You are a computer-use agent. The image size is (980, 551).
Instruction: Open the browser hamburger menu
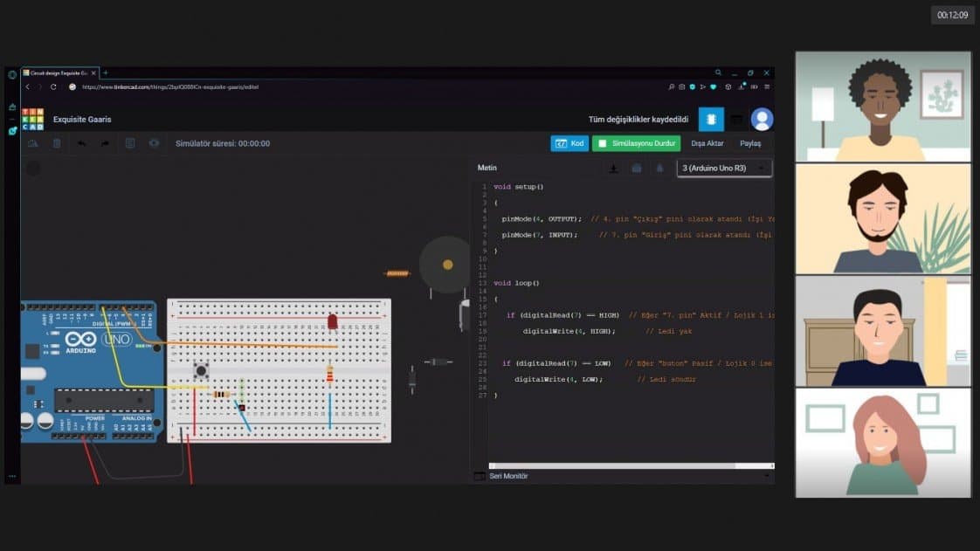click(x=767, y=86)
